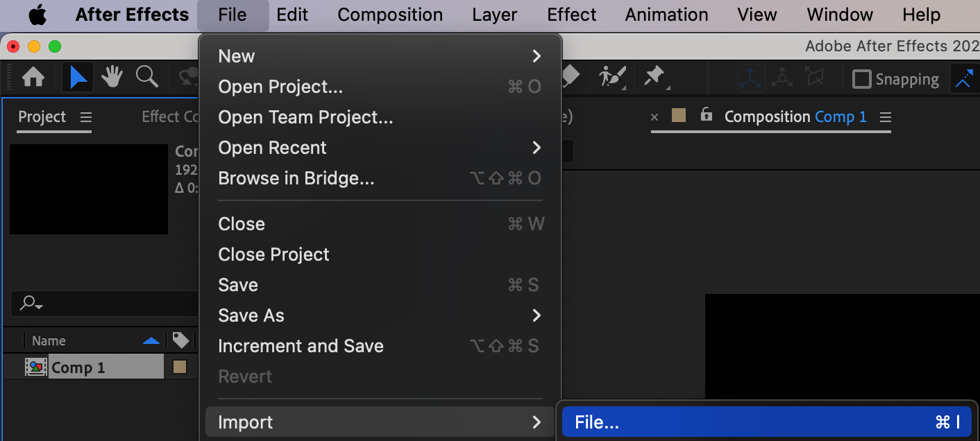The width and height of the screenshot is (980, 441).
Task: Open the Composition menu in menu bar
Action: coord(390,15)
